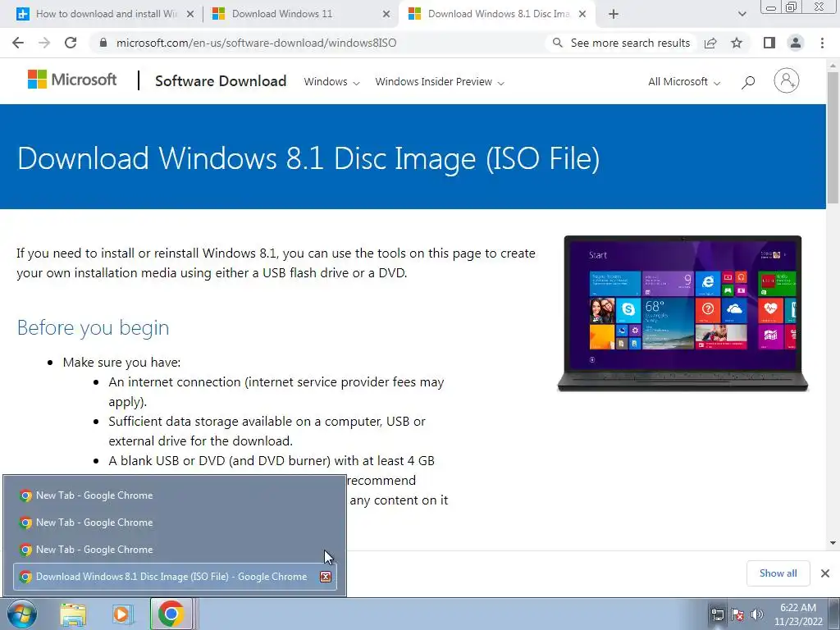Expand the Windows Insider Preview menu
840x630 pixels.
pyautogui.click(x=440, y=82)
